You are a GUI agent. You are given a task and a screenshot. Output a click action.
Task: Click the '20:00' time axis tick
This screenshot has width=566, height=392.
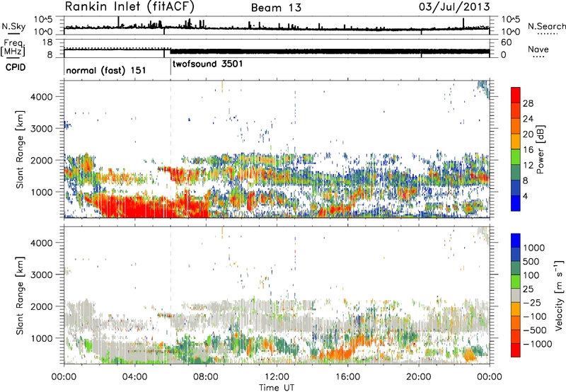tap(418, 377)
